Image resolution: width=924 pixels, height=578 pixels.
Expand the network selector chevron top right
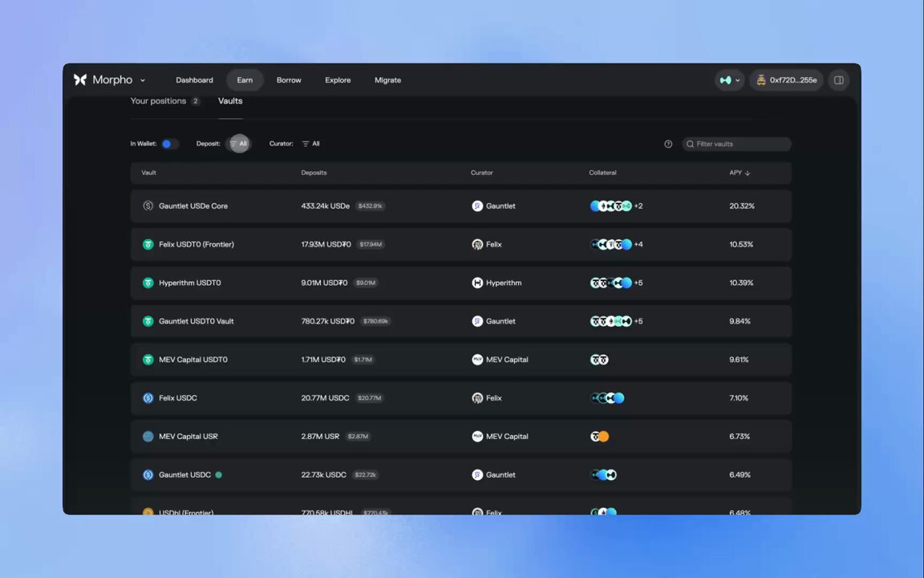coord(737,79)
